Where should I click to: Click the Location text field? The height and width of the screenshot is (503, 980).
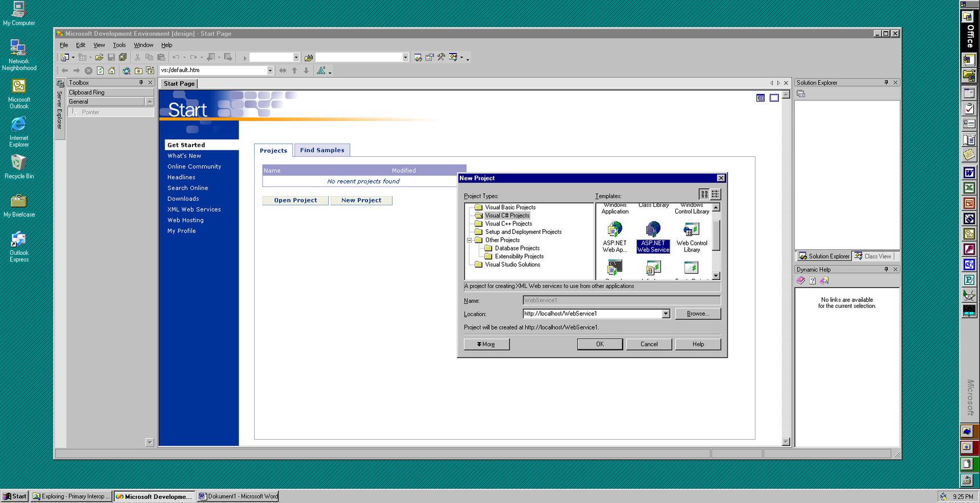(x=592, y=314)
